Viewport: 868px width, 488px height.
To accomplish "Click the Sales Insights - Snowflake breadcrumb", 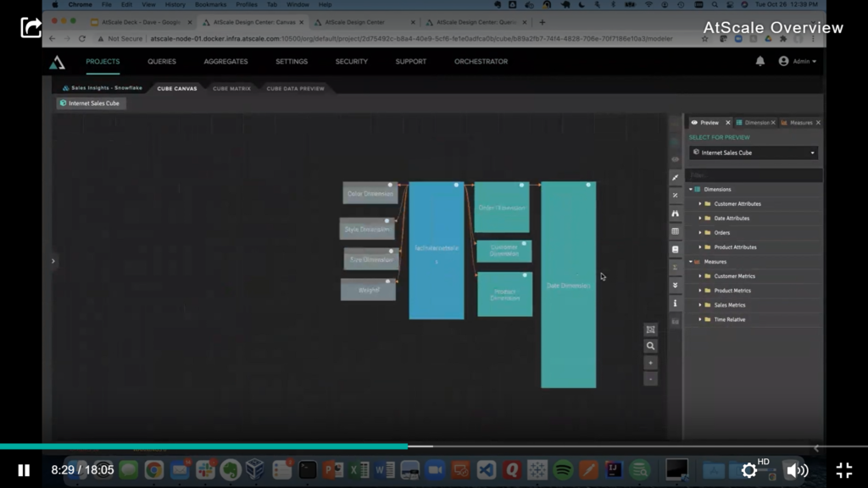I will click(103, 88).
